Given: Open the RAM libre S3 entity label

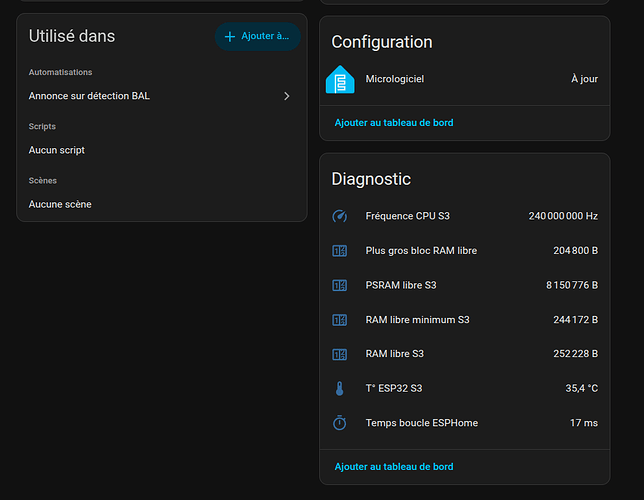Looking at the screenshot, I should pyautogui.click(x=394, y=354).
